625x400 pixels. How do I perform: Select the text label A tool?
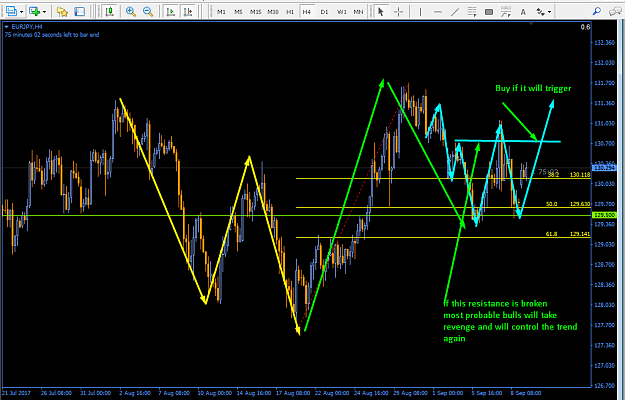point(523,12)
